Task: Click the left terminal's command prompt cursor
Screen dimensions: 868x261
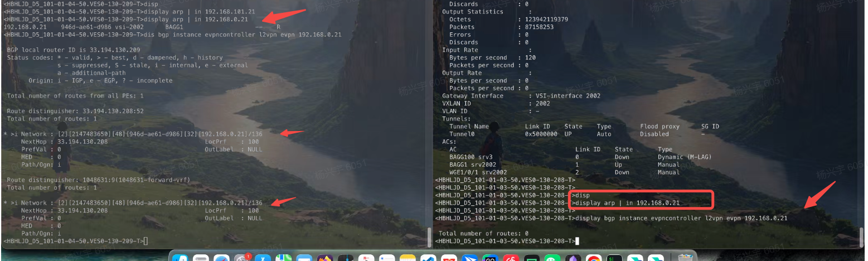Action: (146, 241)
